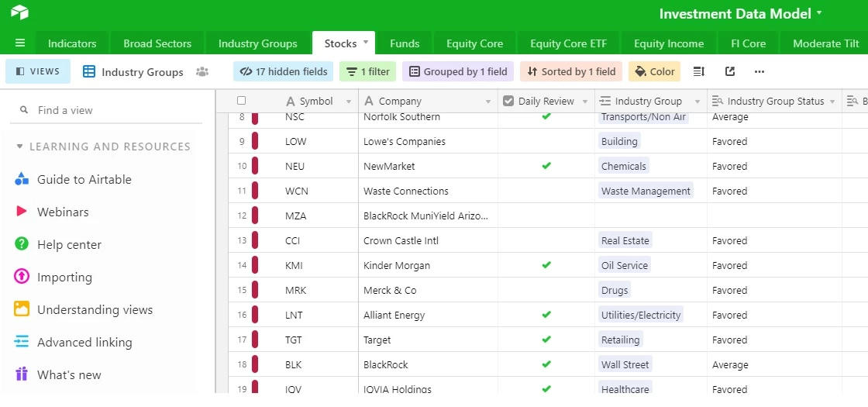Viewport: 868px width, 407px height.
Task: Open the Sorted by 1 field options
Action: (571, 71)
